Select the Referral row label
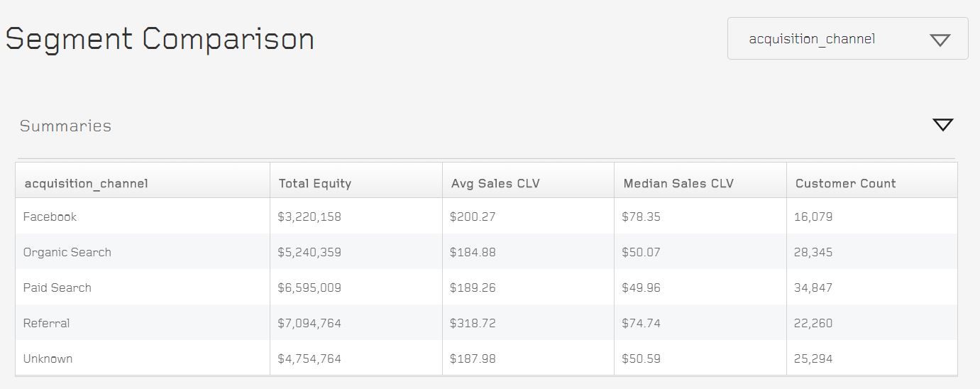 (46, 323)
